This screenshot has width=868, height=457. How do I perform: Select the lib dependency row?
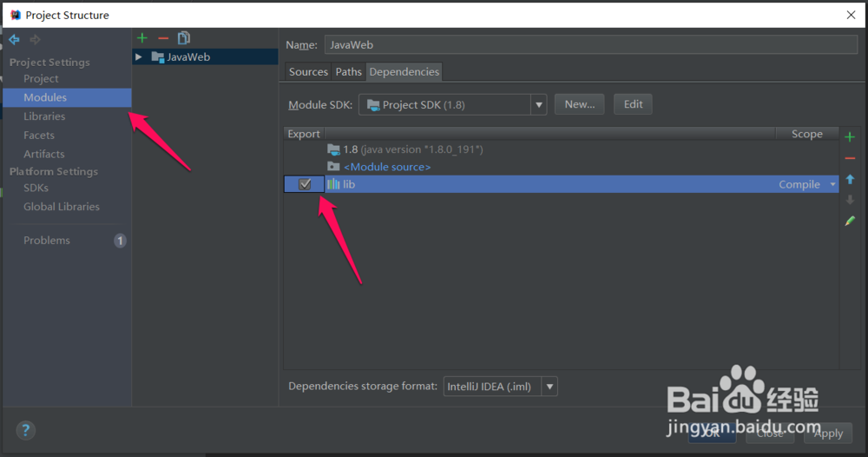pos(562,184)
